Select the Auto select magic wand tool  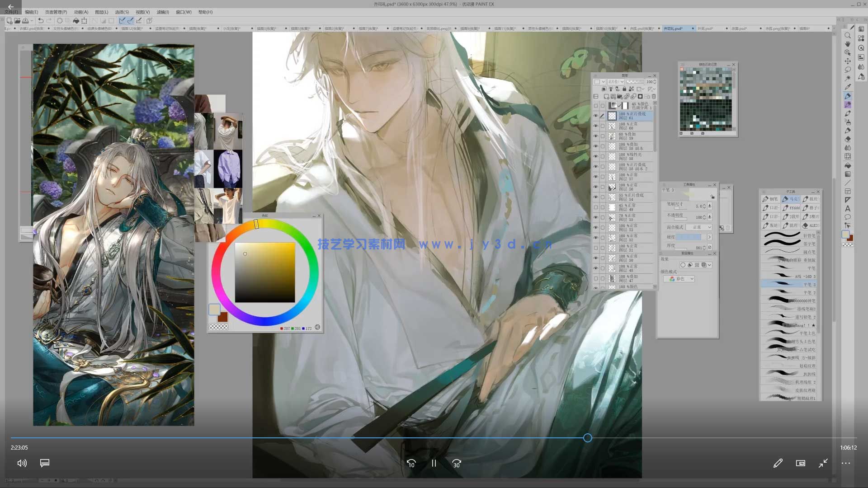tap(848, 78)
